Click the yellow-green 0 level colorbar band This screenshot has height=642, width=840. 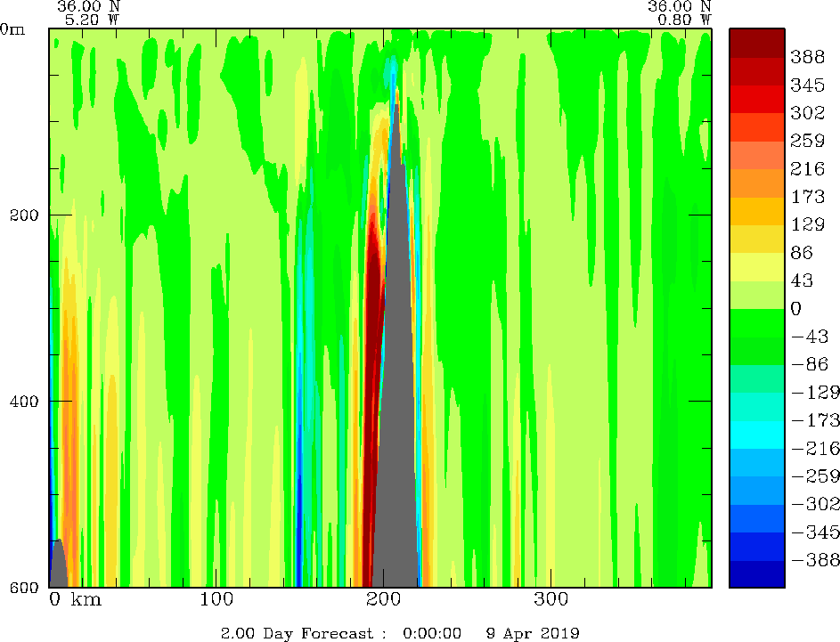(x=757, y=295)
